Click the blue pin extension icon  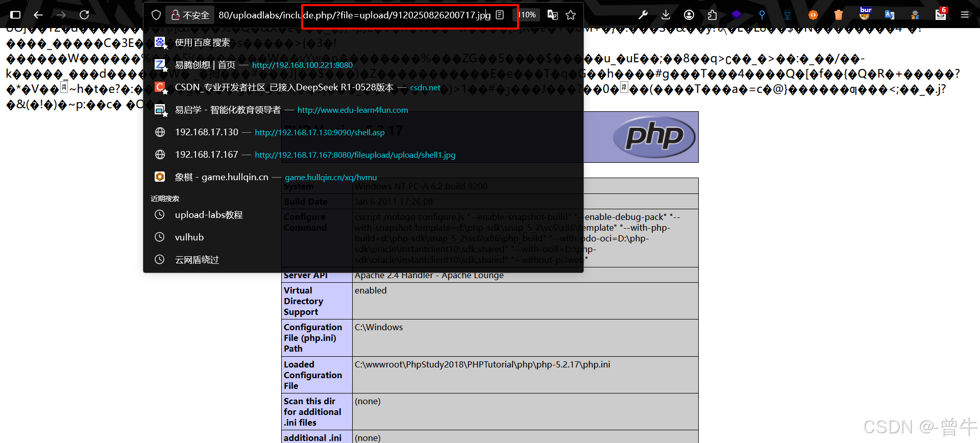[762, 15]
